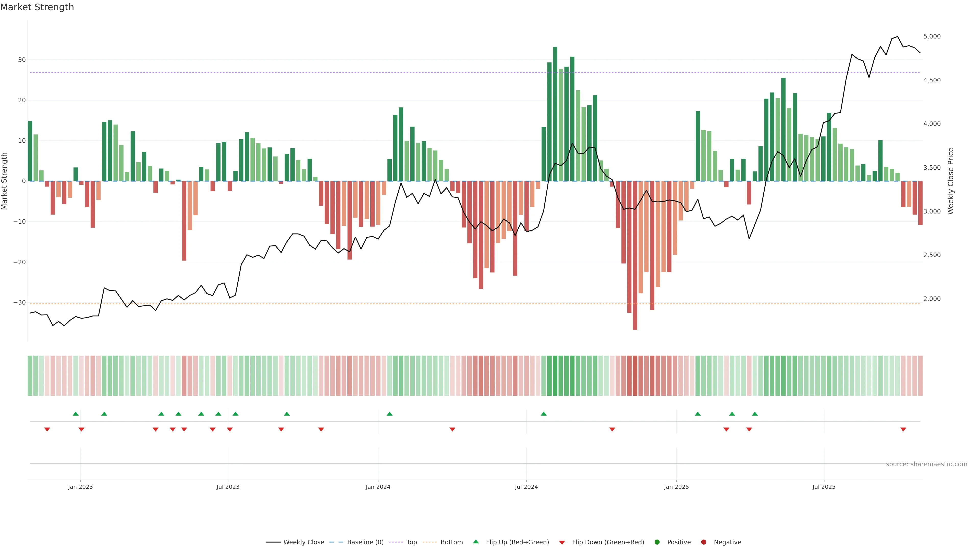
Task: Click the Flip Up green triangle legend icon
Action: click(475, 542)
